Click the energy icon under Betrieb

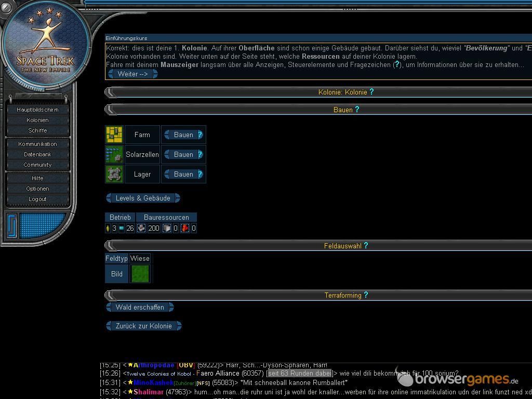point(122,228)
